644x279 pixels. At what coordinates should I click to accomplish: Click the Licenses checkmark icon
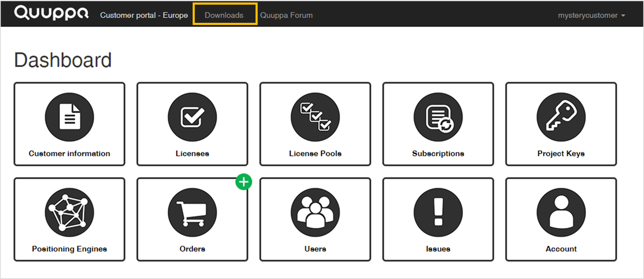pos(192,117)
